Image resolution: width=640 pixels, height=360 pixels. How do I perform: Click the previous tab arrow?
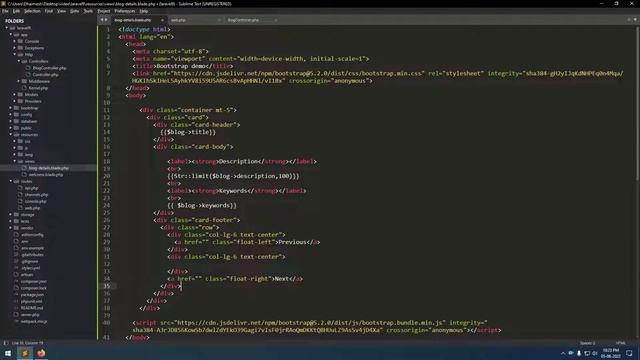pos(102,20)
